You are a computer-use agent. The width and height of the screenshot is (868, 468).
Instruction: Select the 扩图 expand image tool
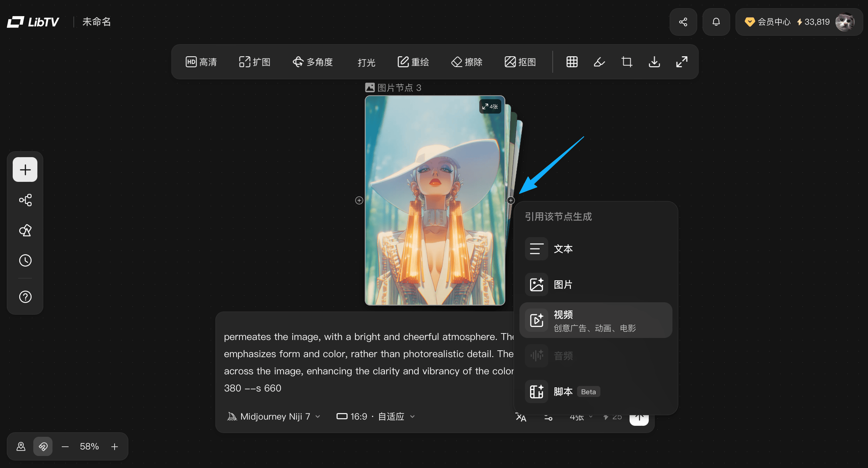[x=255, y=62]
